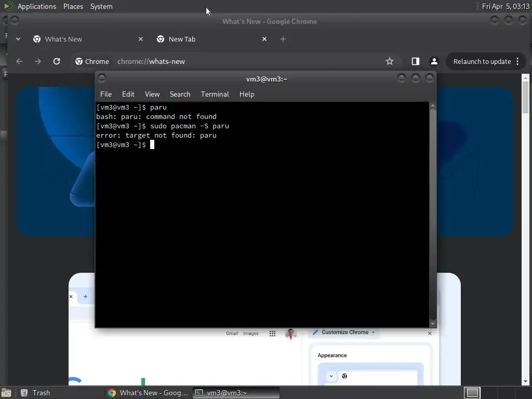Open the Chrome profile avatar icon
Image resolution: width=532 pixels, height=399 pixels.
pos(434,61)
